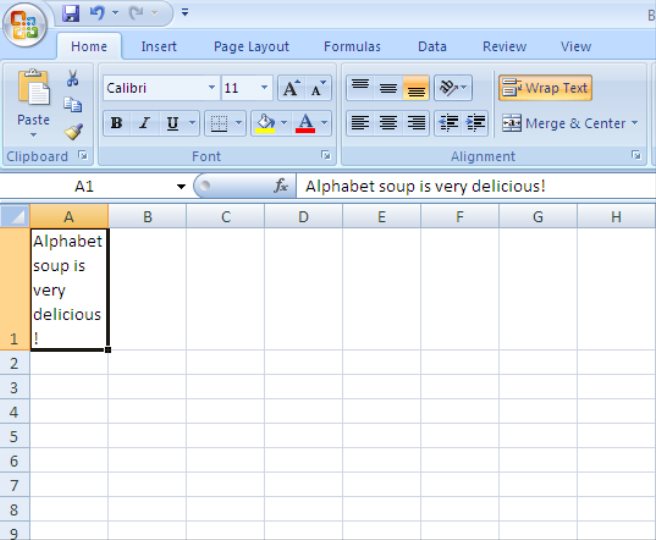This screenshot has height=540, width=656.
Task: Align text left
Action: [x=360, y=123]
